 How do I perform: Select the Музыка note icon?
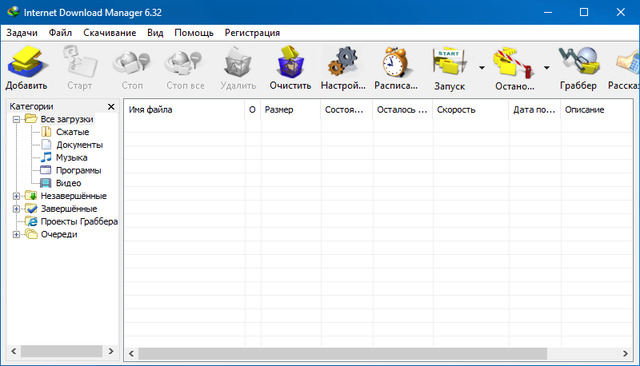(46, 157)
